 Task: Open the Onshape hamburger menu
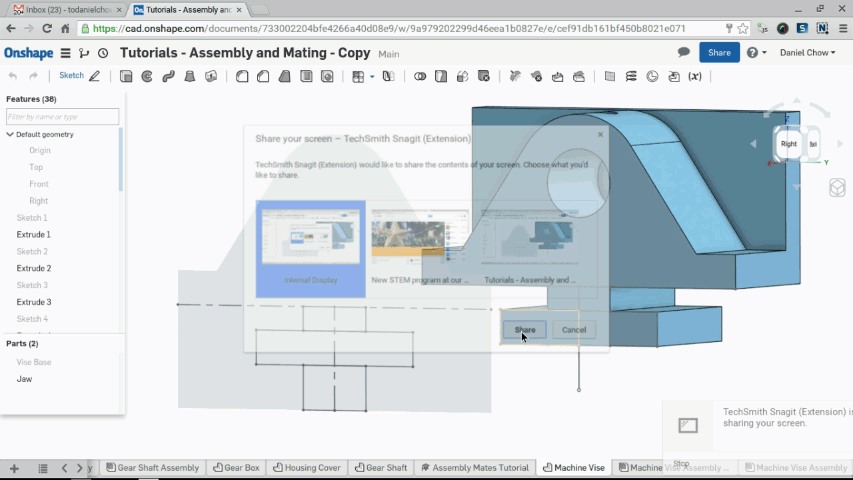pos(65,53)
